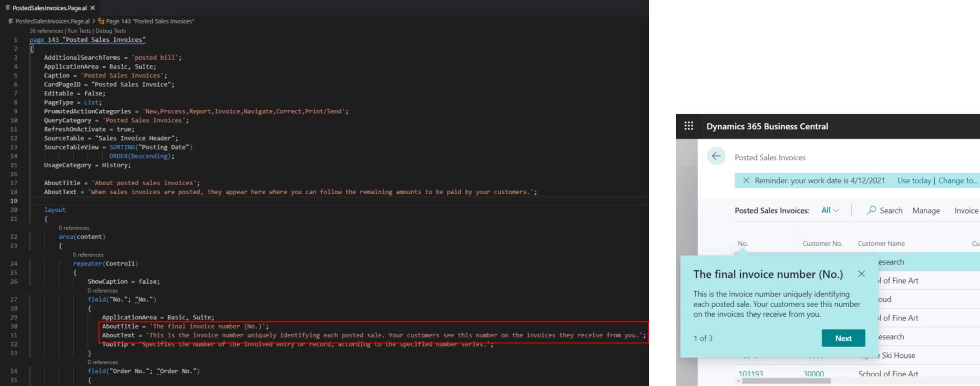This screenshot has height=386, width=980.
Task: Open the Manage menu
Action: tap(926, 211)
